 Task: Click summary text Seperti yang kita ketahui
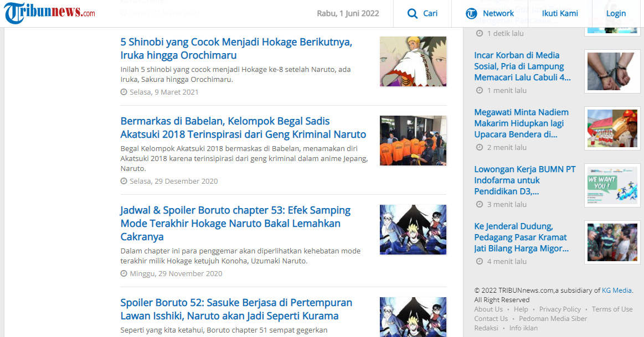pos(224,330)
